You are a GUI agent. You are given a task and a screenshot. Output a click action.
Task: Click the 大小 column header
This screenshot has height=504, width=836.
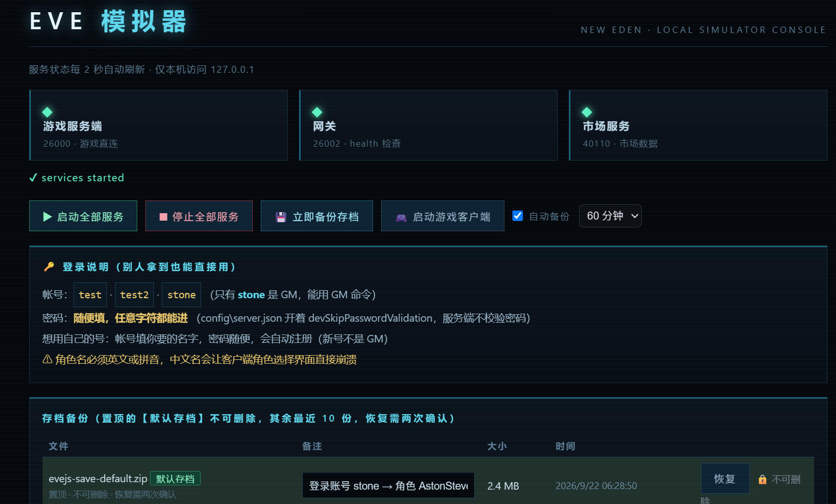[x=497, y=446]
